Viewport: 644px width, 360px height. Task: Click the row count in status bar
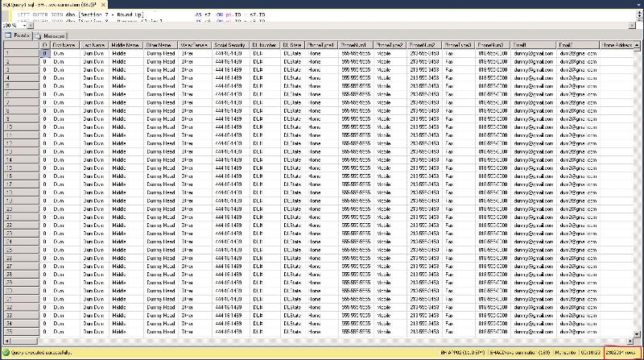click(621, 353)
